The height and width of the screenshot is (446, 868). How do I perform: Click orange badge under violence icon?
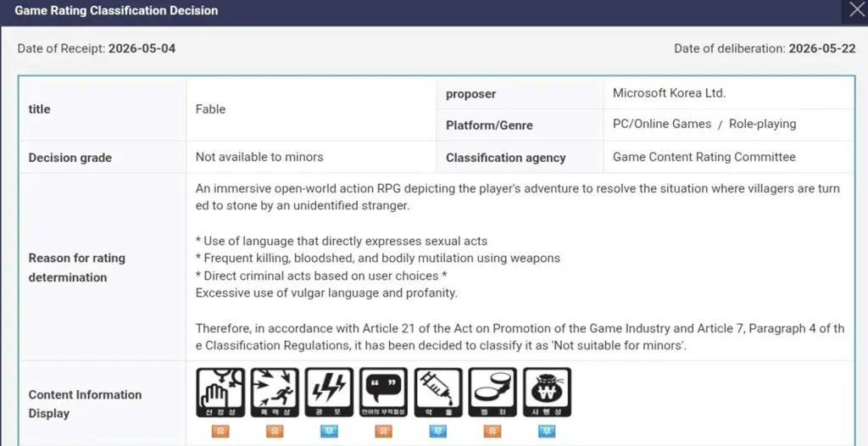point(275,431)
